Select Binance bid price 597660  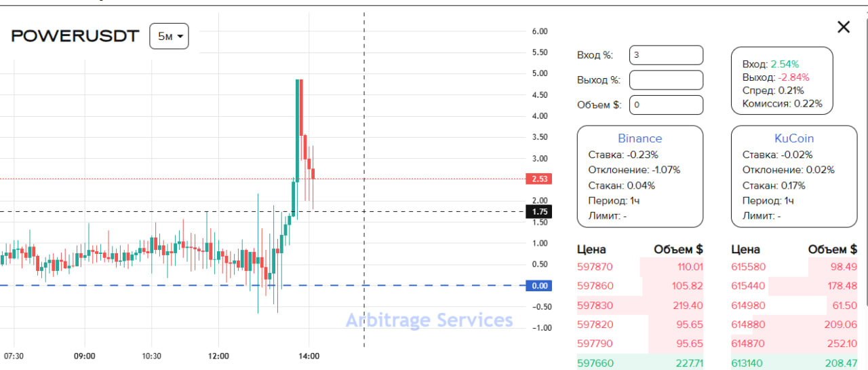click(x=595, y=363)
